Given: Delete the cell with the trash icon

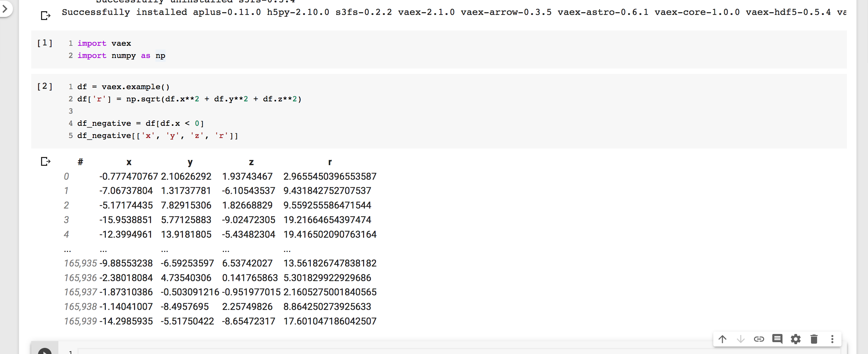Looking at the screenshot, I should pyautogui.click(x=814, y=339).
